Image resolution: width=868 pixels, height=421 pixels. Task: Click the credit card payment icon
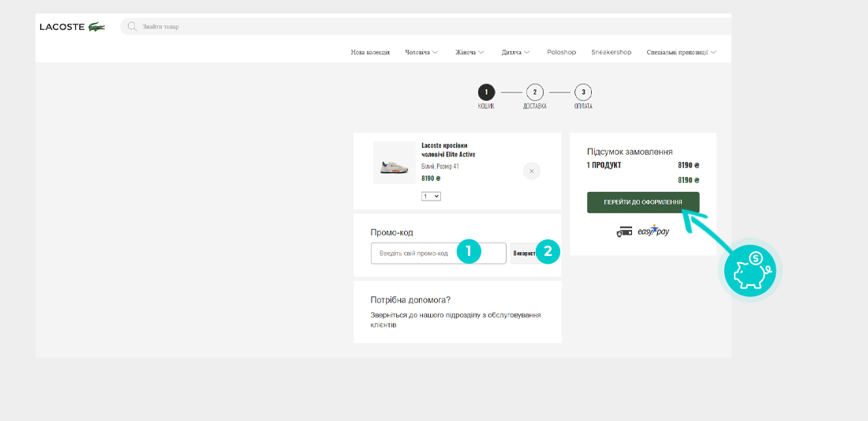tap(624, 232)
